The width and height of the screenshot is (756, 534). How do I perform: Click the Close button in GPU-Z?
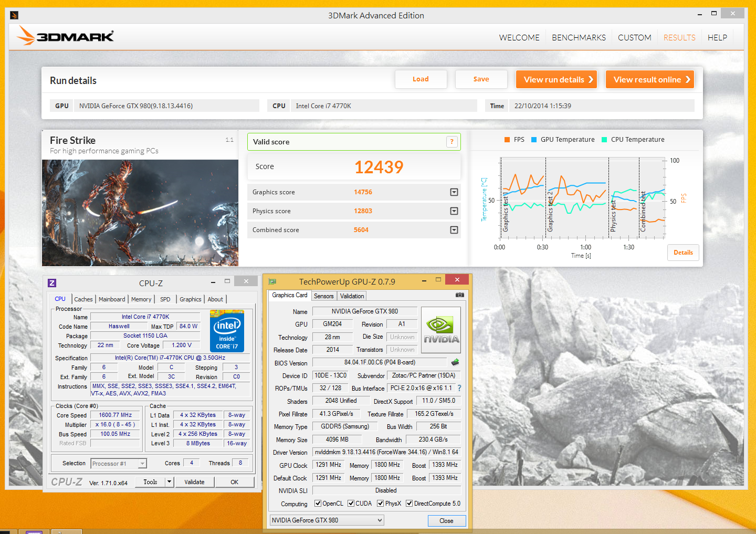click(446, 520)
